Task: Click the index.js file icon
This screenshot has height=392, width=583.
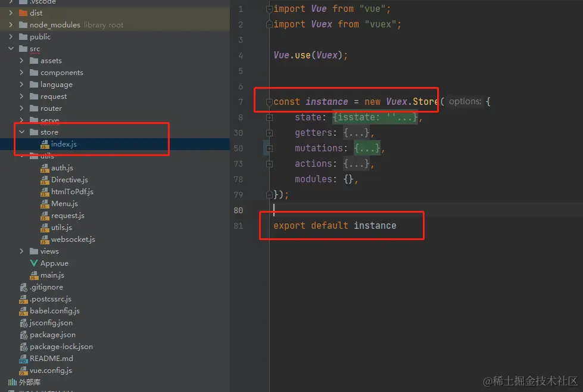Action: (45, 144)
